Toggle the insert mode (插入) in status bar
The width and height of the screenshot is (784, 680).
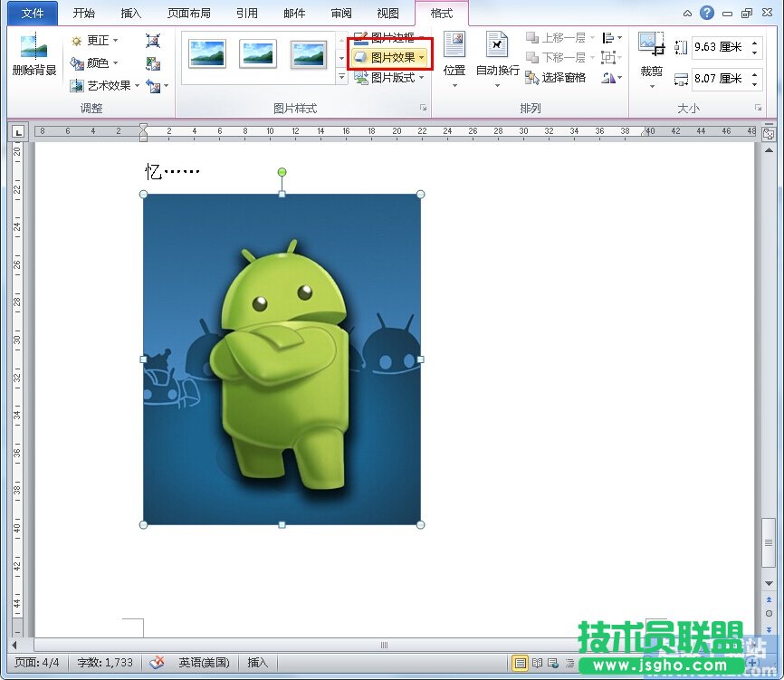258,663
